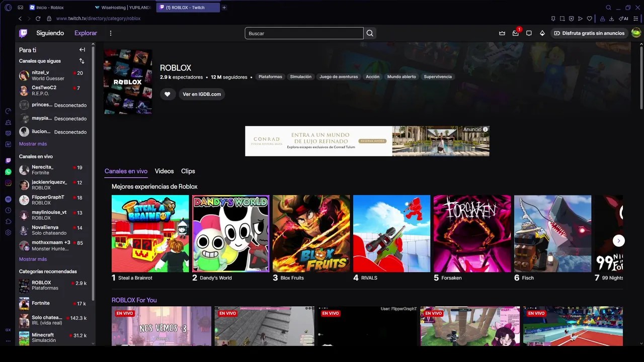Click the Get Bits diamond icon
Screen dimensions: 644x362
click(x=542, y=33)
